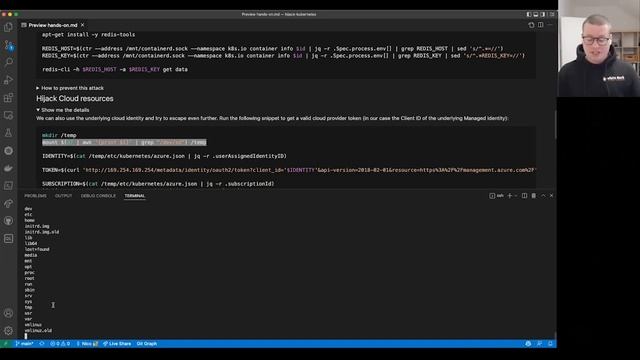Image resolution: width=640 pixels, height=360 pixels.
Task: Click the main branch status bar item
Action: pos(24,344)
